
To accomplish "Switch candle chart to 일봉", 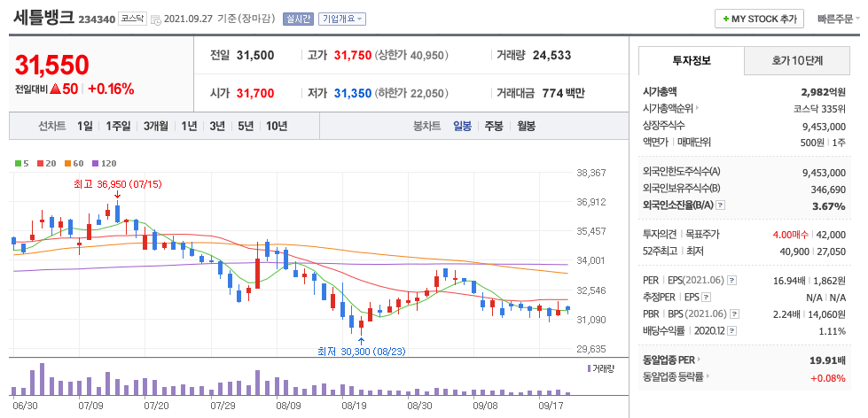I will click(462, 127).
